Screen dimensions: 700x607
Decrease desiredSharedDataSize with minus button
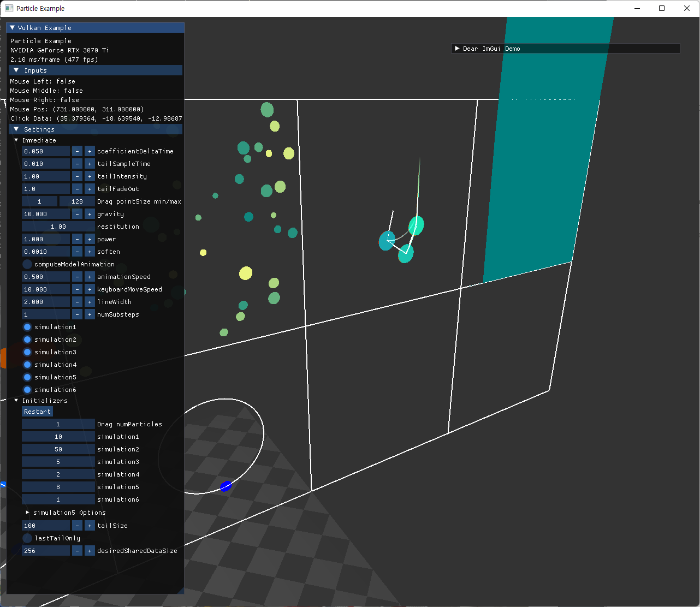[x=77, y=551]
